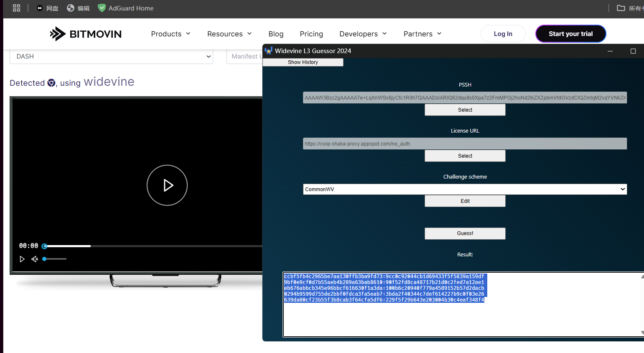This screenshot has height=353, width=644.
Task: Expand the Partners menu
Action: coord(423,34)
